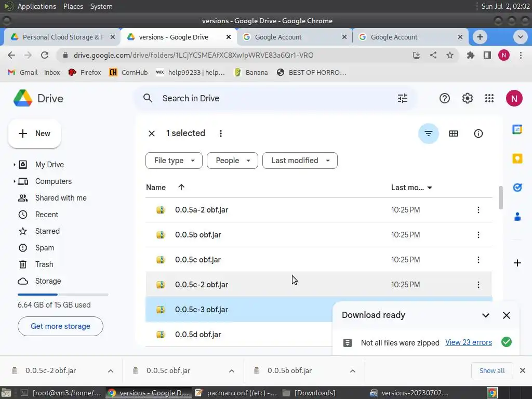This screenshot has height=399, width=532.
Task: Click Get more storage
Action: 60,326
